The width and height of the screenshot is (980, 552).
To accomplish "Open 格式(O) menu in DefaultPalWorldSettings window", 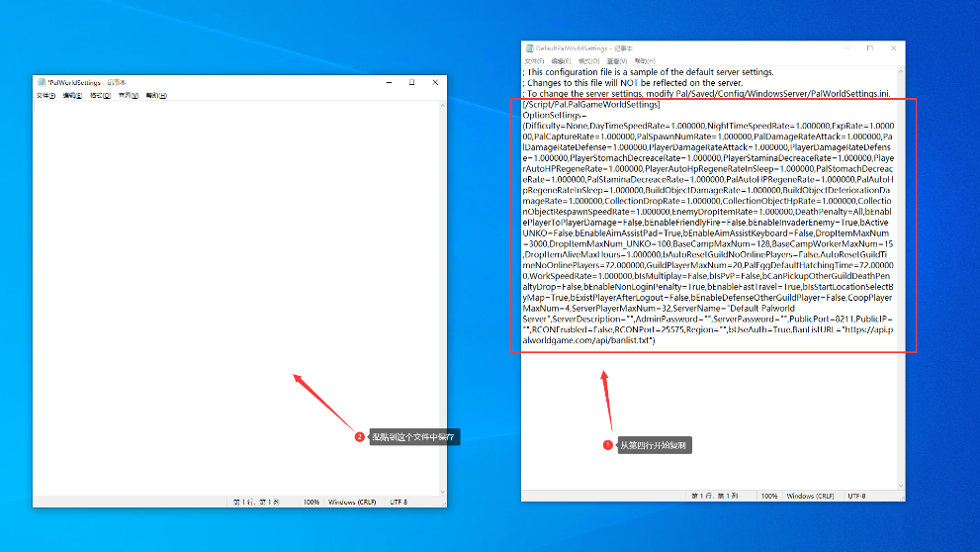I will 588,61.
